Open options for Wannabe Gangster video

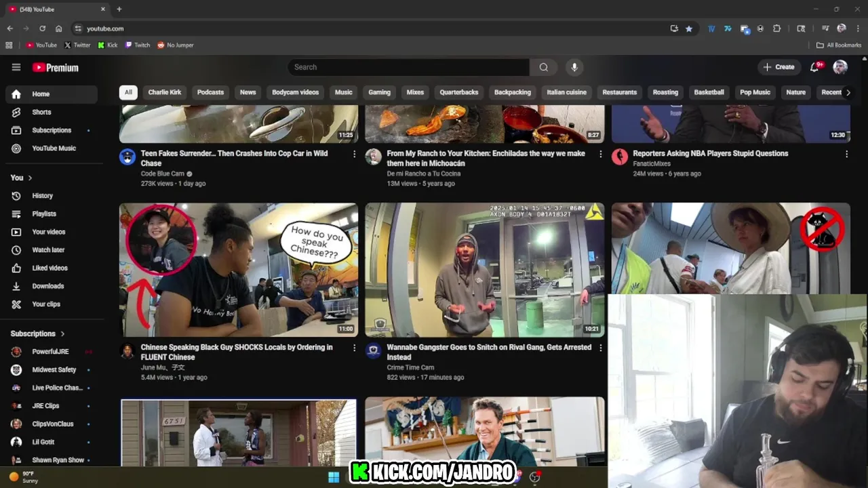pyautogui.click(x=600, y=348)
